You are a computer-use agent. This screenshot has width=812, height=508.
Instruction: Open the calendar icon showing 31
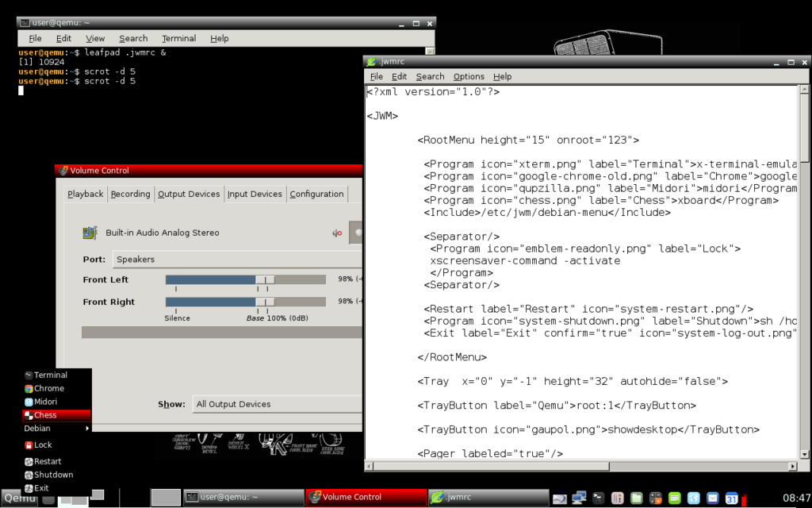[732, 498]
